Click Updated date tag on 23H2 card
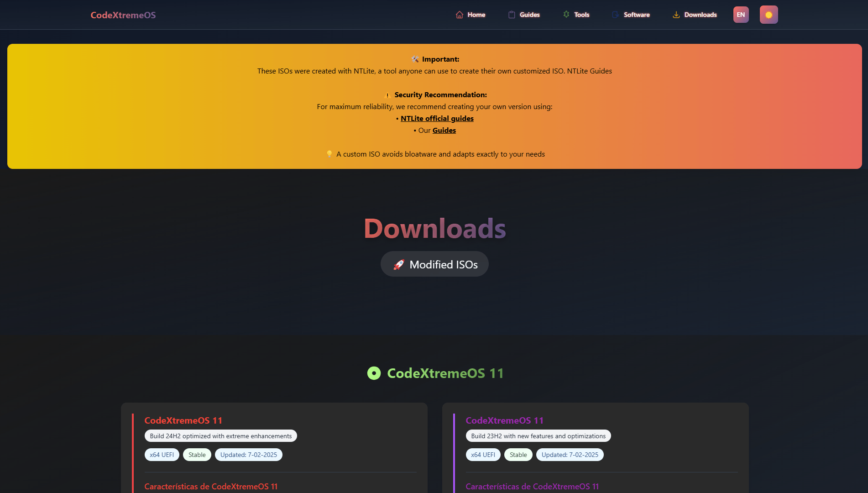Viewport: 868px width, 493px height. point(570,455)
